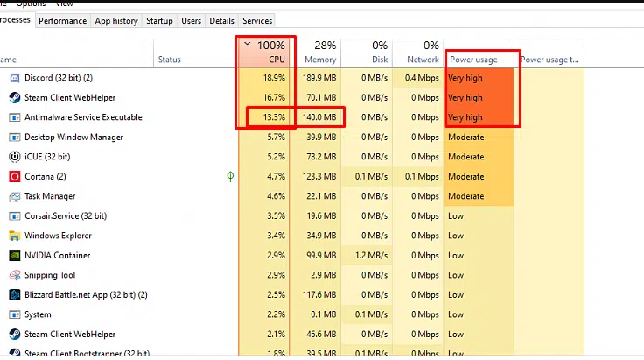Click the sort arrow above CPU column
Viewport: 644px width, 360px height.
pyautogui.click(x=248, y=43)
